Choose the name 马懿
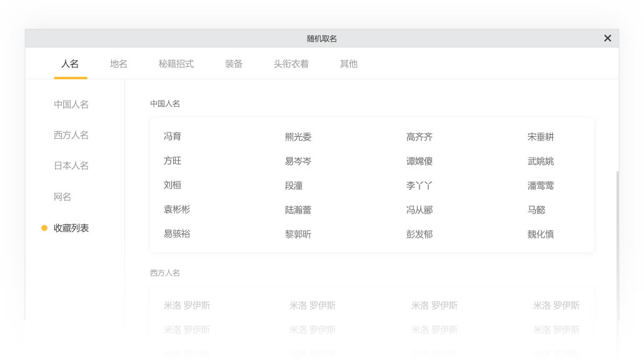Viewport: 644px width, 361px height. tap(536, 209)
